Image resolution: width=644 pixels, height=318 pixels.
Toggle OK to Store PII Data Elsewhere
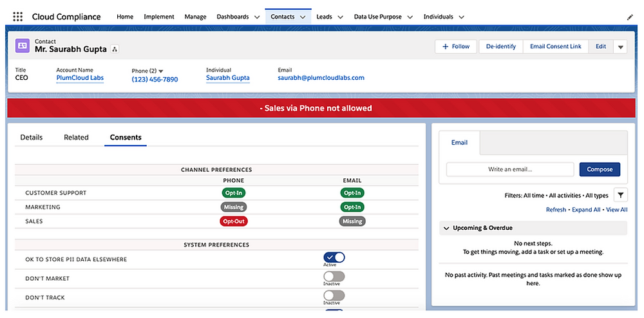click(x=334, y=257)
